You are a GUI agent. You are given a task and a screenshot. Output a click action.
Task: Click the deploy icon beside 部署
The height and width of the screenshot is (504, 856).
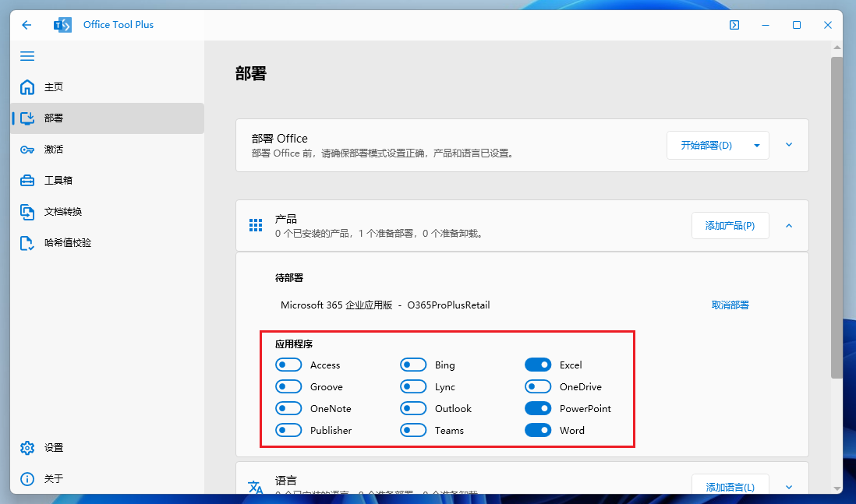pos(27,118)
